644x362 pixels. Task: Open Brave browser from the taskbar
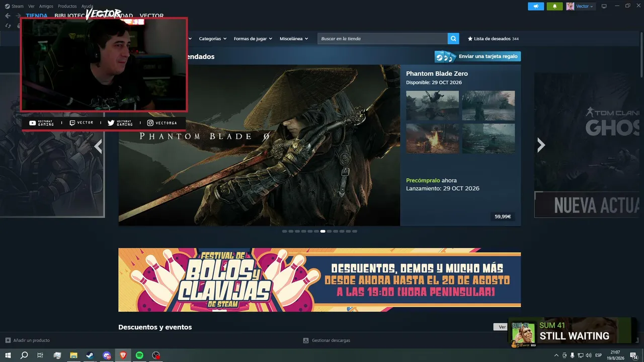(x=123, y=355)
